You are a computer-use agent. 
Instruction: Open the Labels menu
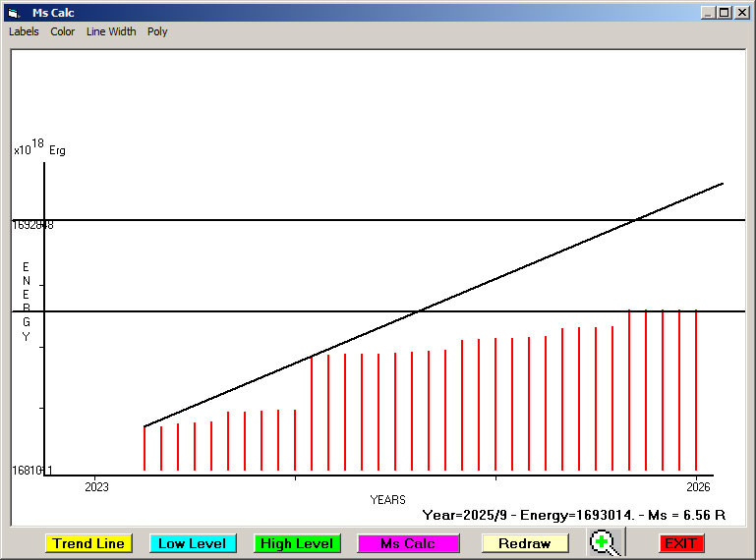24,31
